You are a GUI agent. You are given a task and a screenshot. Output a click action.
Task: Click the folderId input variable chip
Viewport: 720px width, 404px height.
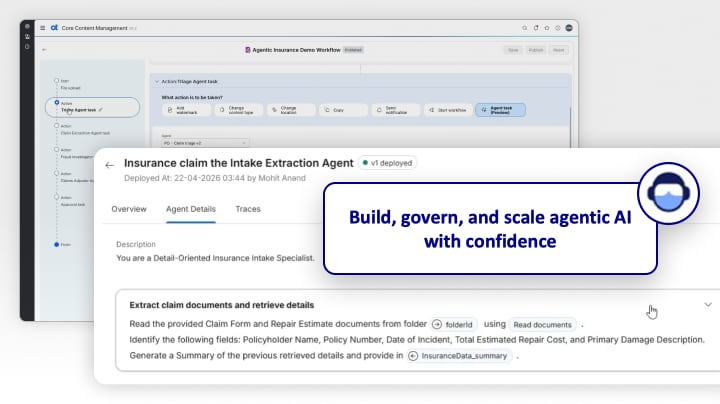[x=454, y=325]
